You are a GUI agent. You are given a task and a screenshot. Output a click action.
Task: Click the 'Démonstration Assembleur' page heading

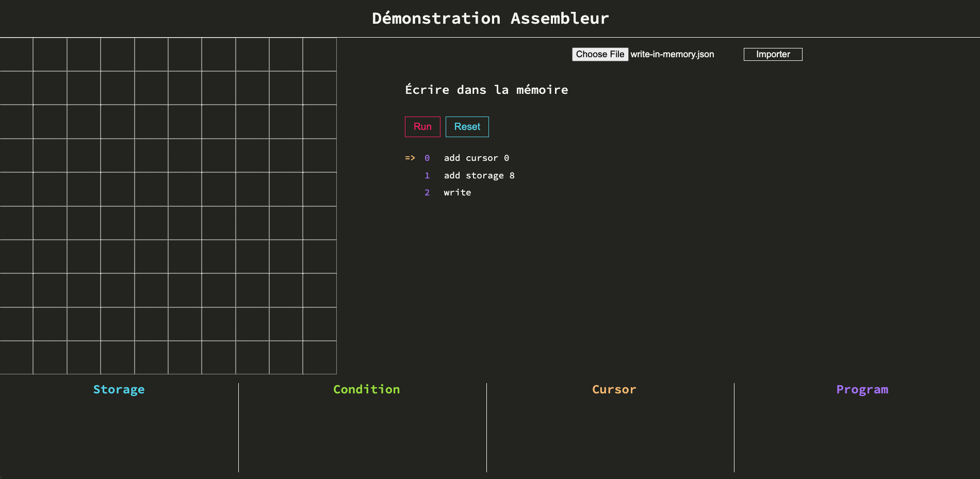489,18
